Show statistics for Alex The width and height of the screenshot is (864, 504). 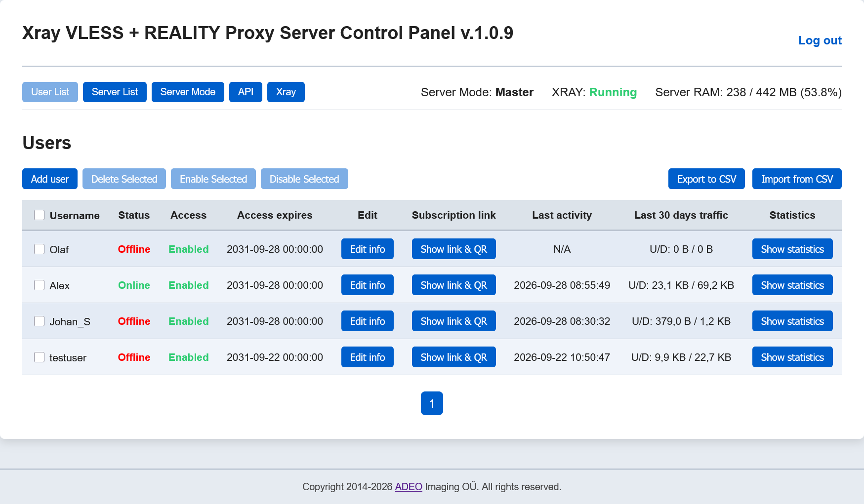(792, 285)
